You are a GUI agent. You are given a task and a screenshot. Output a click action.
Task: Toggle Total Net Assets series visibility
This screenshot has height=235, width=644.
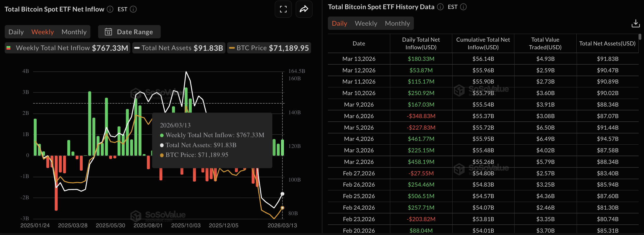pos(179,48)
